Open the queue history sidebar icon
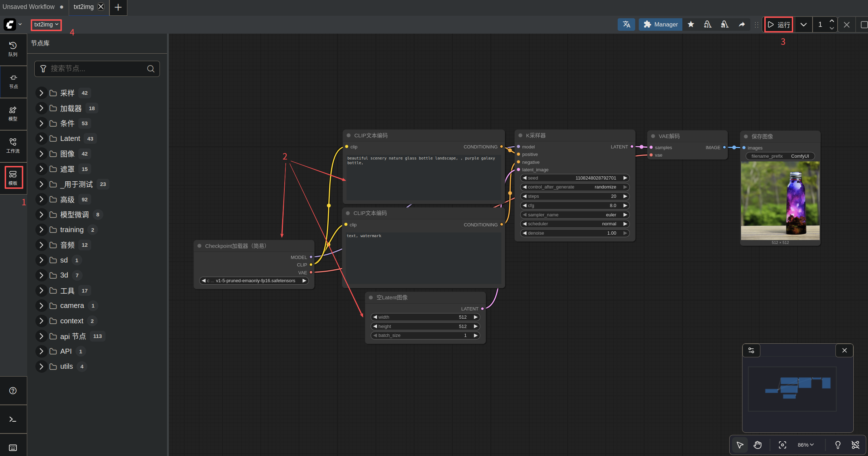Screen dimensions: 868x456 coord(13,49)
